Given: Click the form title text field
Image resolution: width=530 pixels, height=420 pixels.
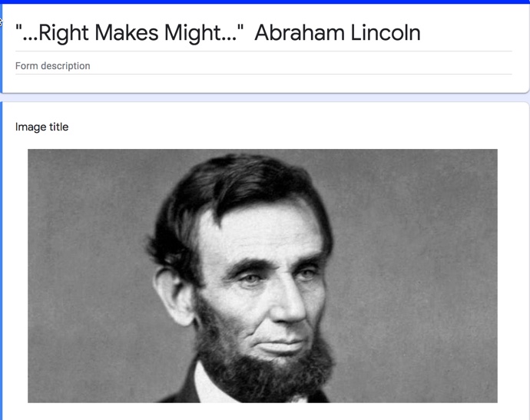Looking at the screenshot, I should (263, 33).
